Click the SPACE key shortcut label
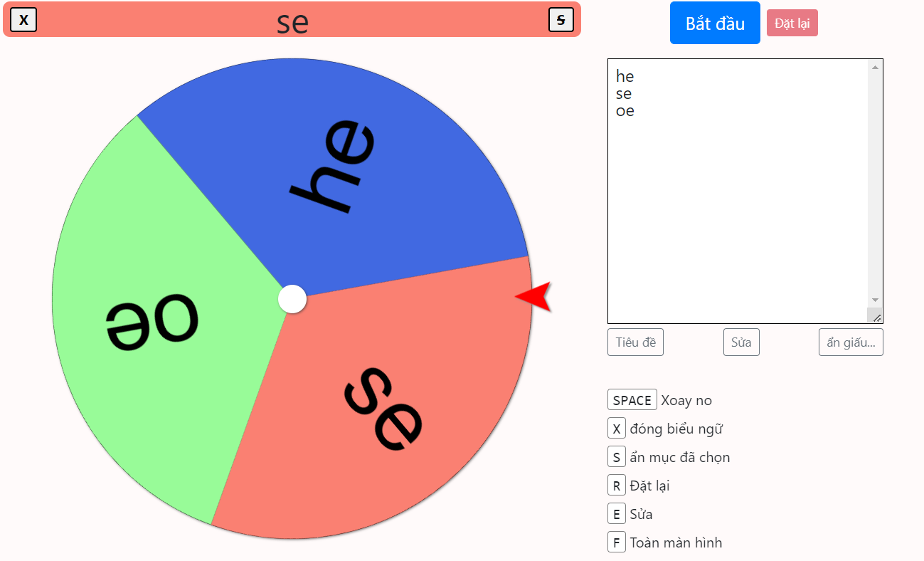The height and width of the screenshot is (561, 924). click(x=632, y=400)
